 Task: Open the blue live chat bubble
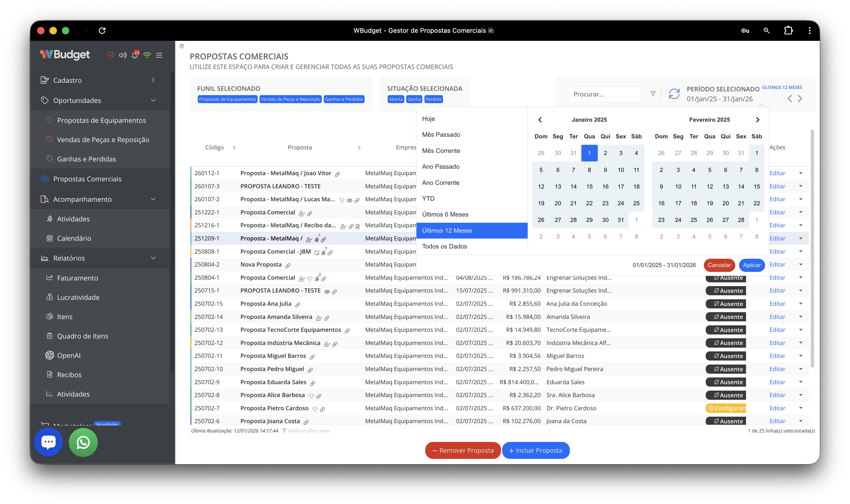[49, 442]
